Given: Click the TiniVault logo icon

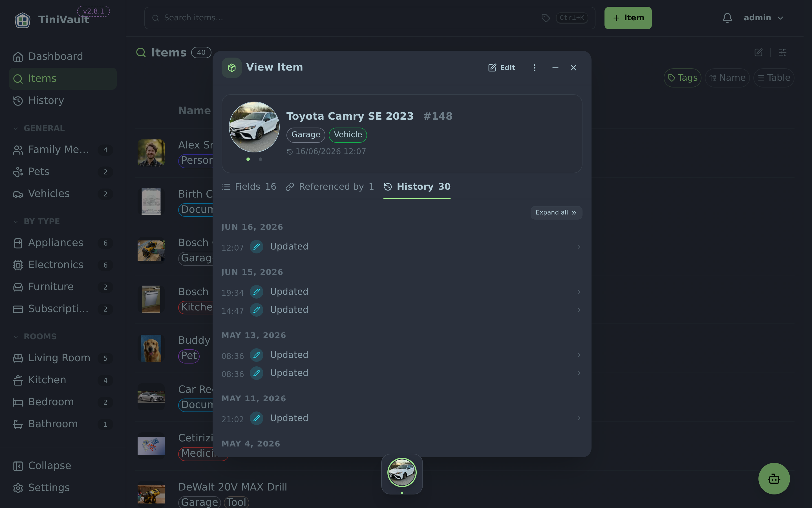Looking at the screenshot, I should pyautogui.click(x=23, y=20).
